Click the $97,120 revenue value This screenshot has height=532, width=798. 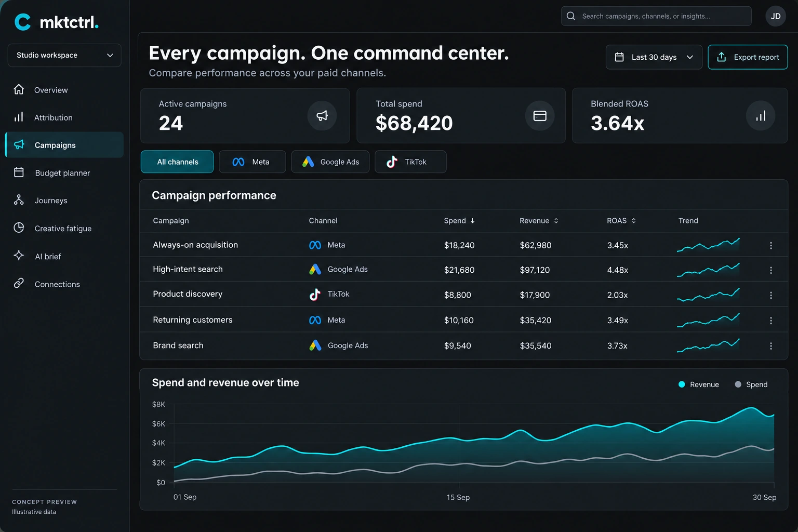coord(535,270)
